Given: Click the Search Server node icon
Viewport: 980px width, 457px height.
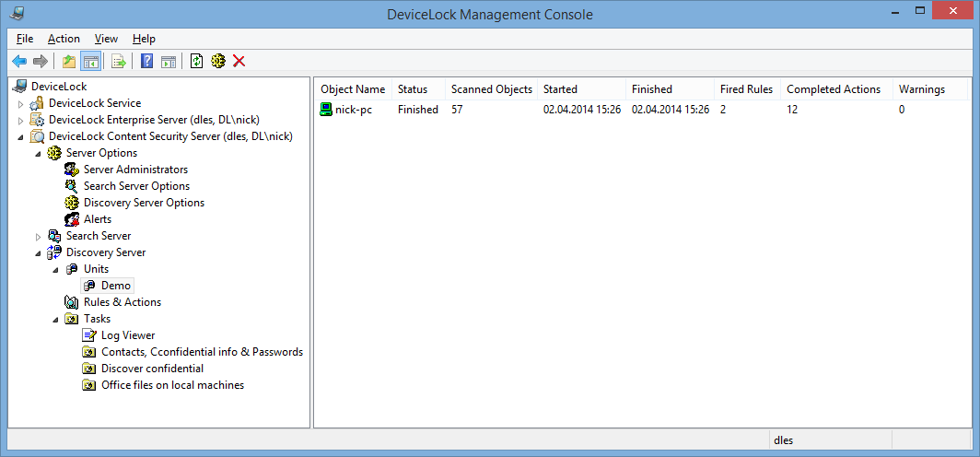Looking at the screenshot, I should (55, 236).
